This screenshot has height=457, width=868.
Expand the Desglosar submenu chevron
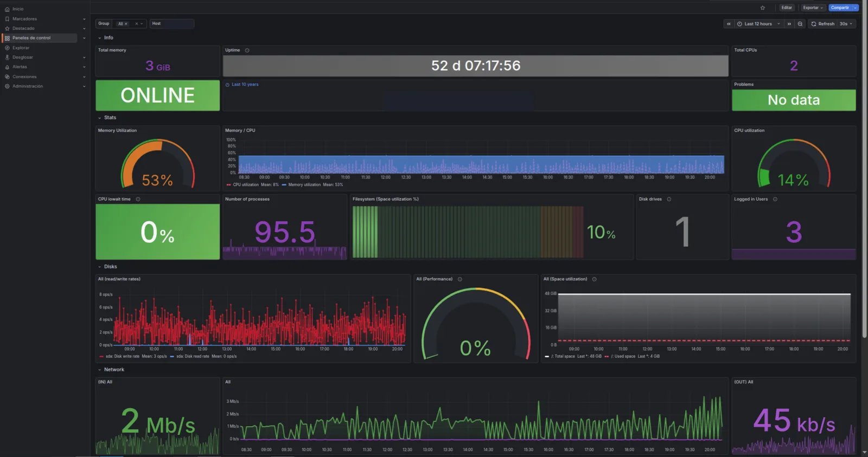[x=84, y=57]
